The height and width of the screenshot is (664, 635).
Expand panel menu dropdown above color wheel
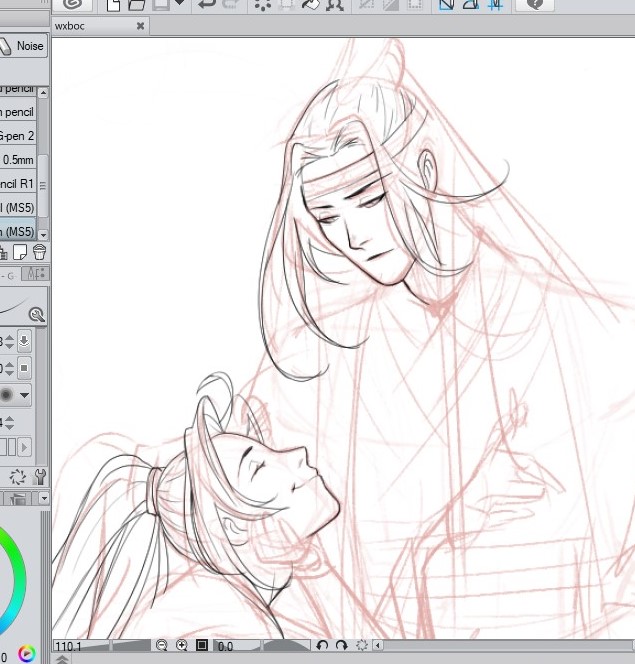click(x=44, y=498)
